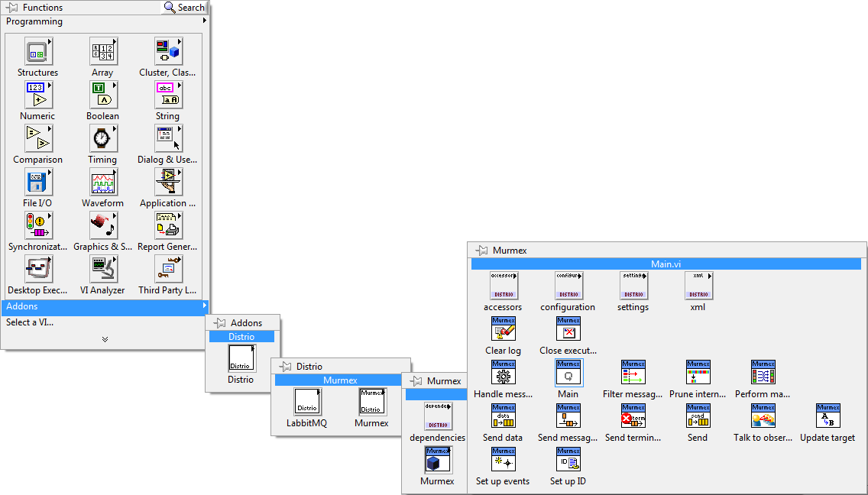Open the Desktop Execution subpalette
The height and width of the screenshot is (495, 868).
click(x=38, y=269)
